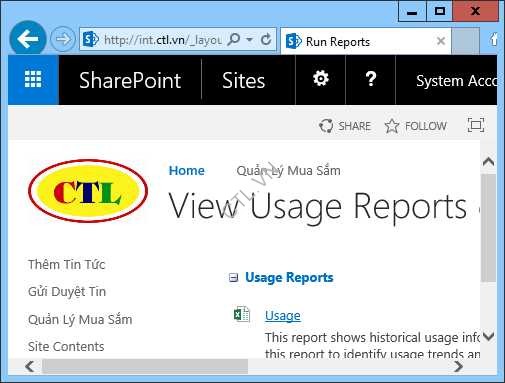Open Quản Lý Mua Sắm top navigation link
The image size is (505, 383).
tap(288, 171)
